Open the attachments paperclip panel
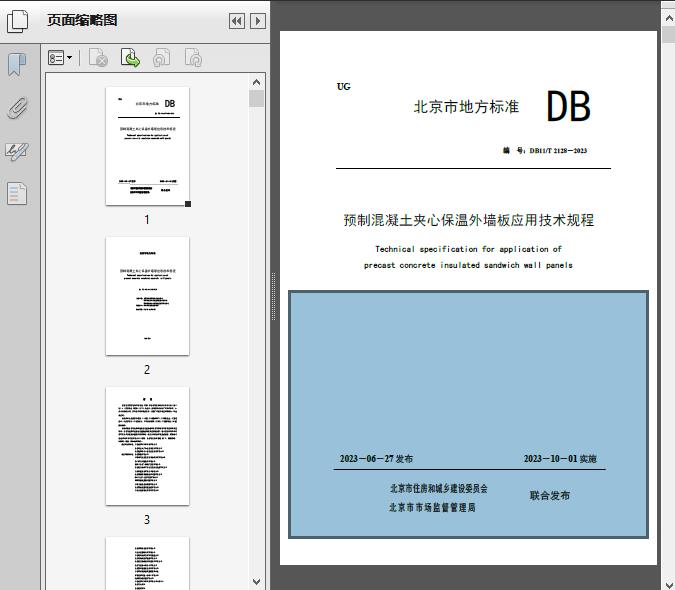Screen dimensions: 675x590 [17, 108]
